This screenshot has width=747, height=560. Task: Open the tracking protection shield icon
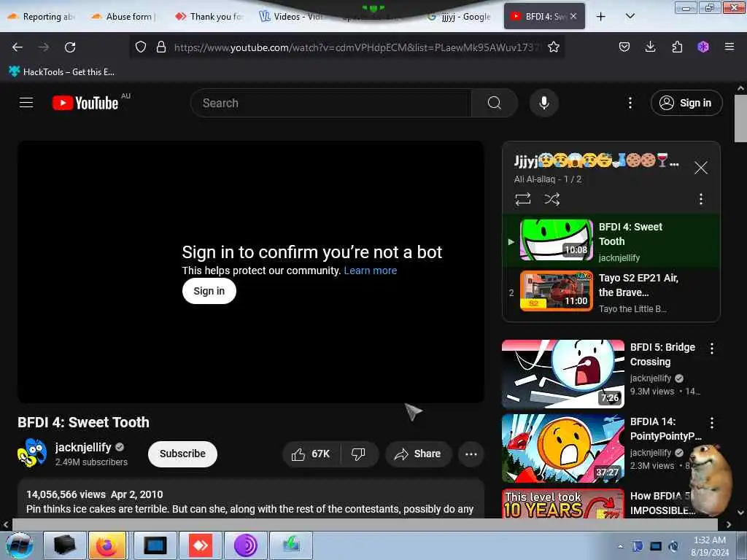click(141, 47)
